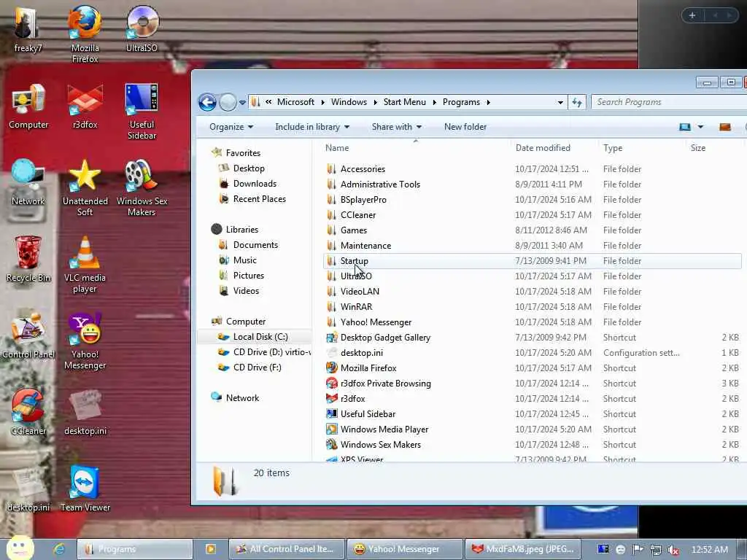The image size is (747, 560).
Task: Select the Recycle Bin icon
Action: point(28,259)
